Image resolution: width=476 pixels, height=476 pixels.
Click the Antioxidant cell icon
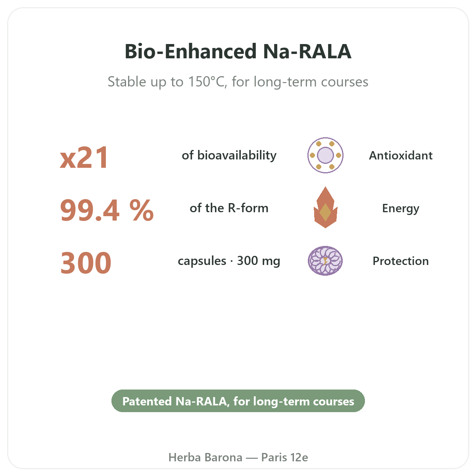click(x=325, y=155)
